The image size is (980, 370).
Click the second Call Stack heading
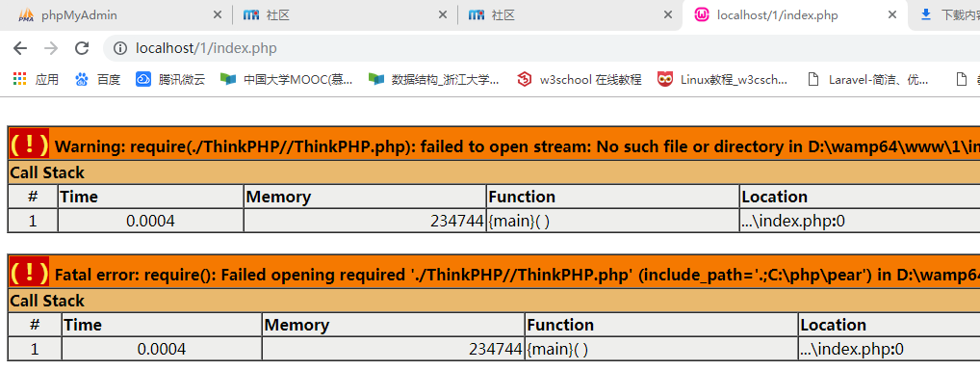47,302
